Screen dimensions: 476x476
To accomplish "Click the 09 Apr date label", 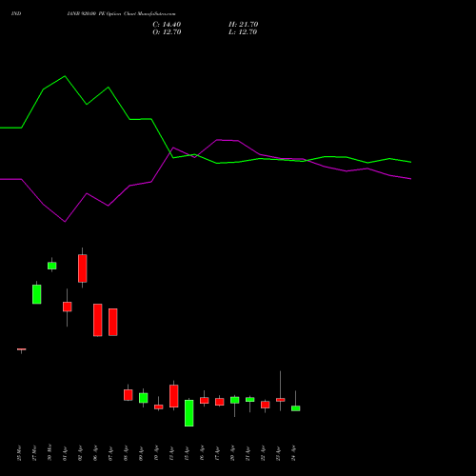I will coord(141,453).
